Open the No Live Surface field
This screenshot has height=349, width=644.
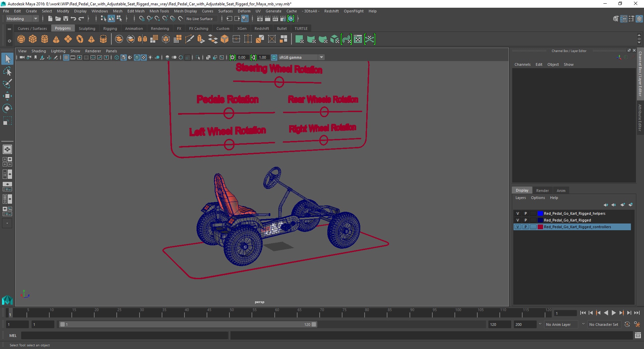(201, 19)
